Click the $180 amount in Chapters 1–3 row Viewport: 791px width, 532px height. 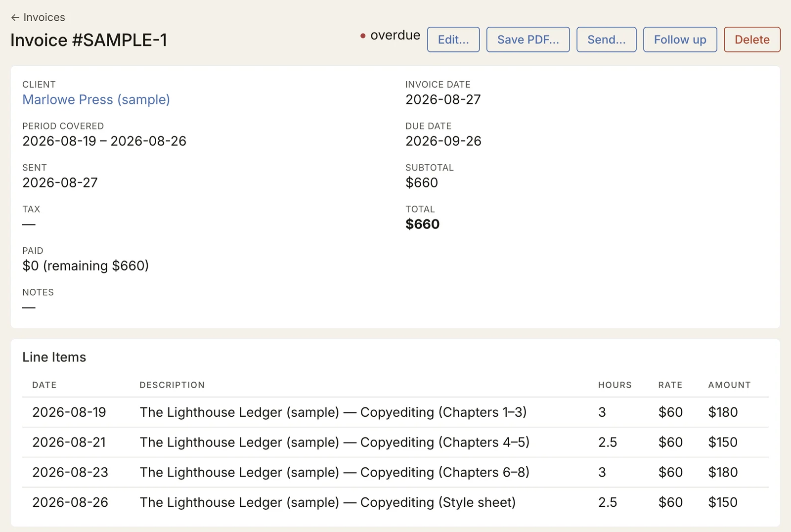(723, 412)
